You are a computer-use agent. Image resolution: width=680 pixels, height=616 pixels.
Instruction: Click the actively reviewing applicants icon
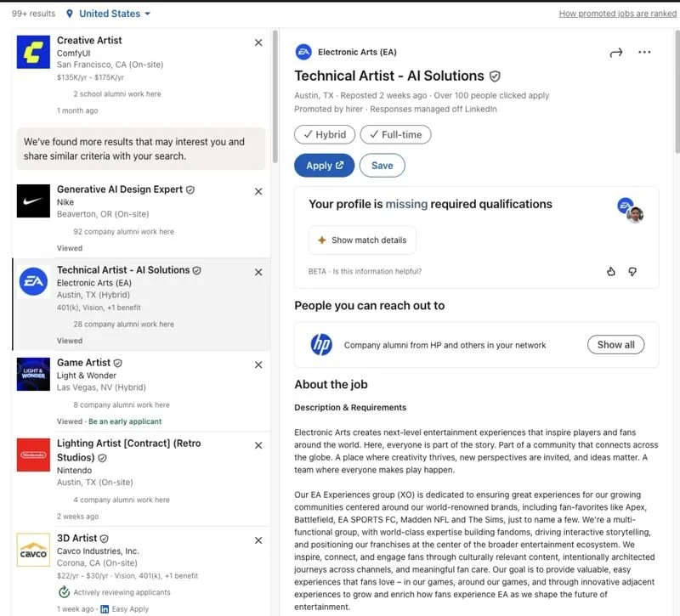(65, 591)
